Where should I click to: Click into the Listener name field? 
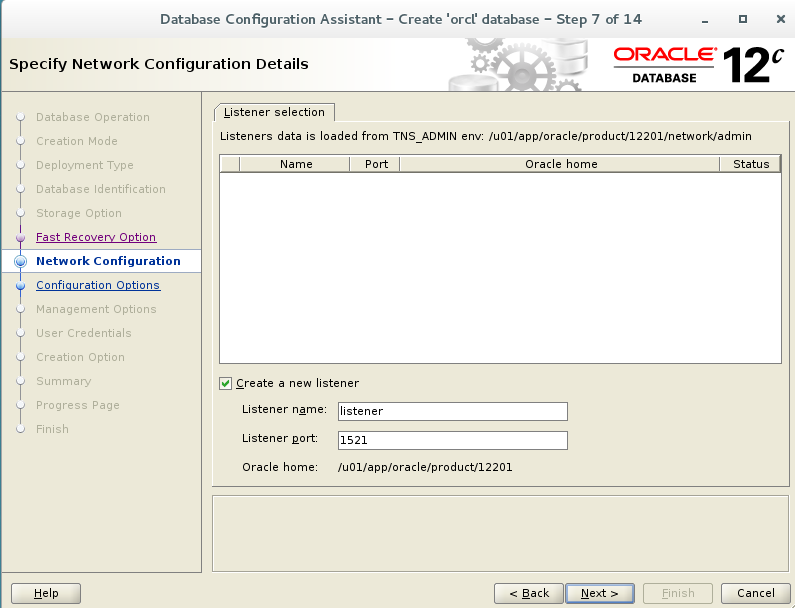click(x=453, y=411)
